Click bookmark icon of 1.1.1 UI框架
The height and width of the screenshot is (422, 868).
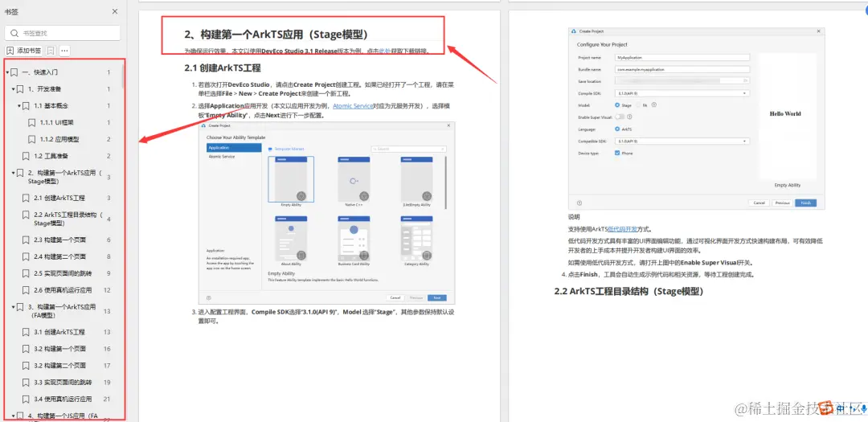point(31,122)
